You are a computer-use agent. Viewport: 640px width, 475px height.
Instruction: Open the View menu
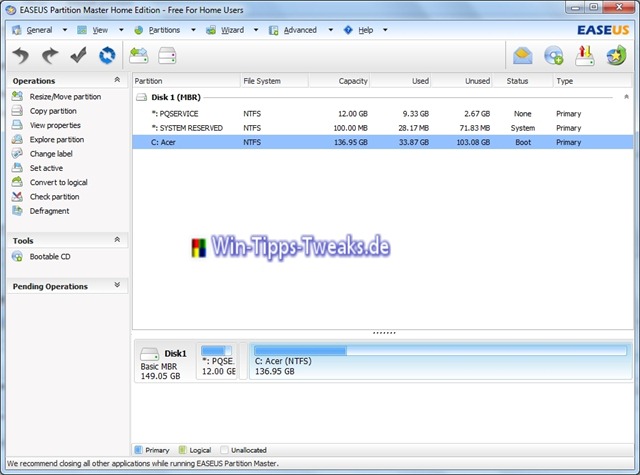coord(100,30)
